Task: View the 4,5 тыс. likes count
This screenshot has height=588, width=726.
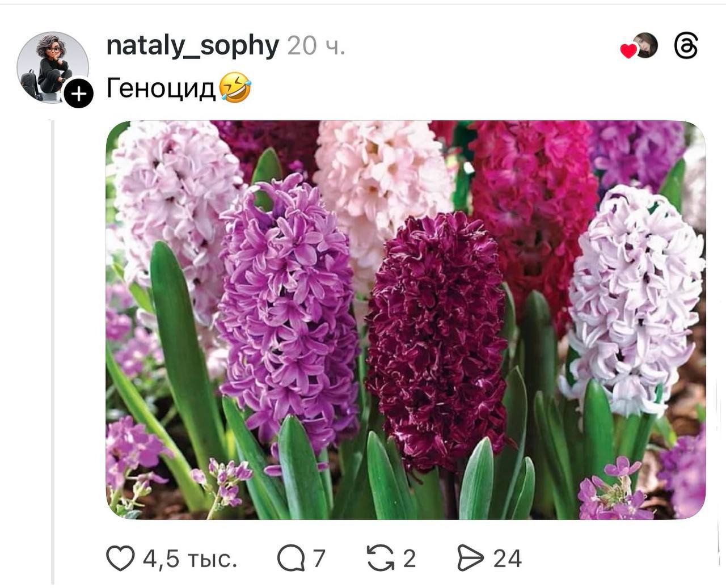Action: tap(189, 559)
